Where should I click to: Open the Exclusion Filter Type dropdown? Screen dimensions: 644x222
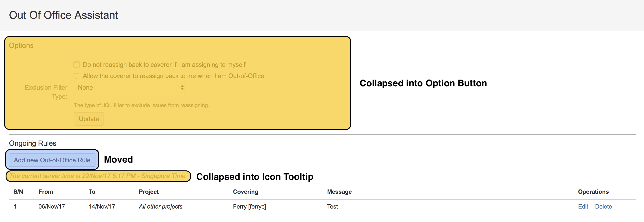[x=130, y=88]
